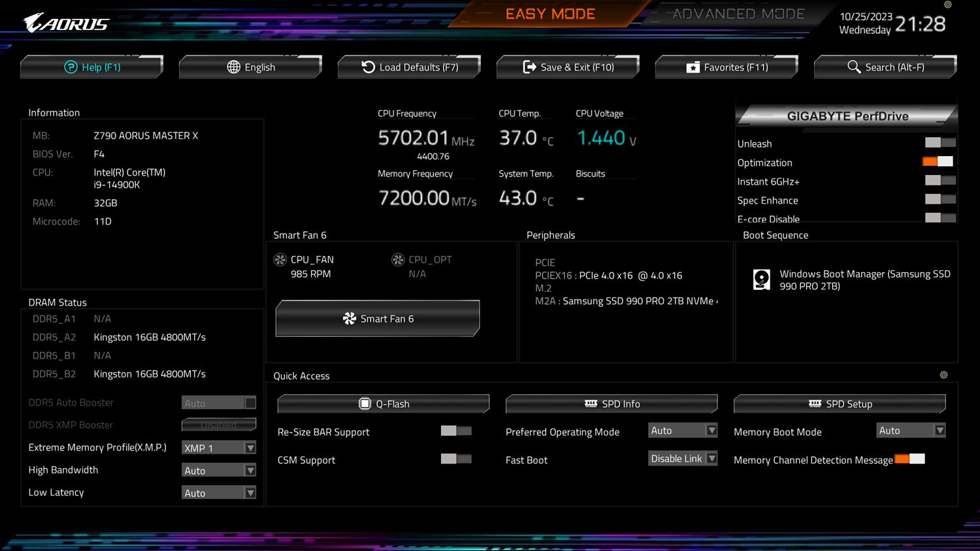Toggle Re-Size BAR Support switch

[x=456, y=431]
